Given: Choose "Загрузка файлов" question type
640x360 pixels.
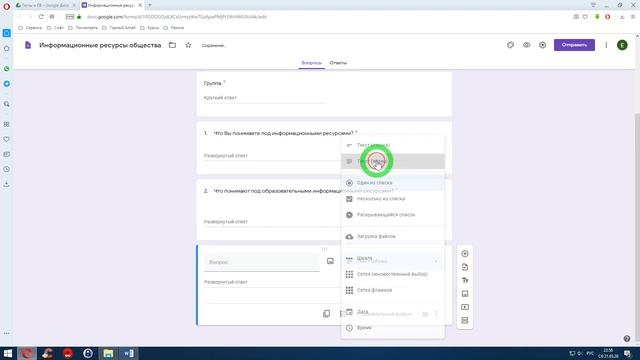Looking at the screenshot, I should click(393, 236).
